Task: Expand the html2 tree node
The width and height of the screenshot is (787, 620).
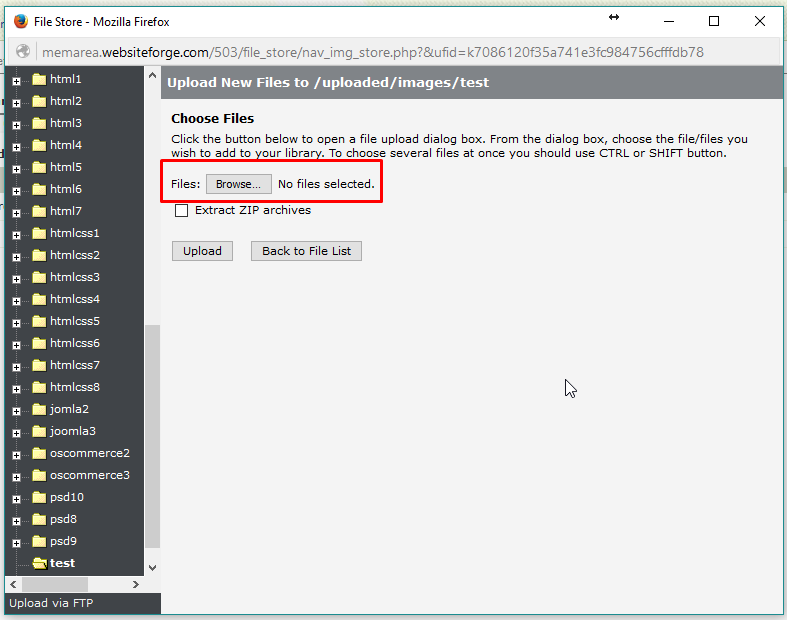Action: click(17, 103)
